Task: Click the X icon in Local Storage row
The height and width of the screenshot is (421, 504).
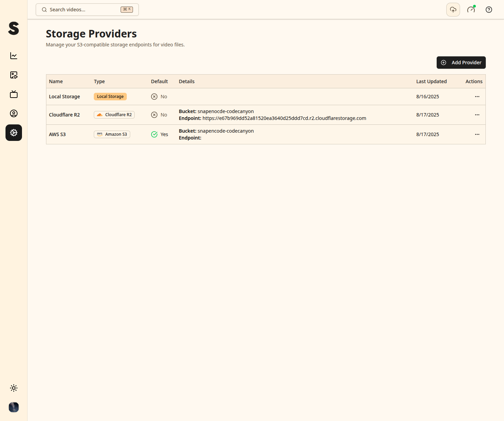Action: tap(154, 97)
